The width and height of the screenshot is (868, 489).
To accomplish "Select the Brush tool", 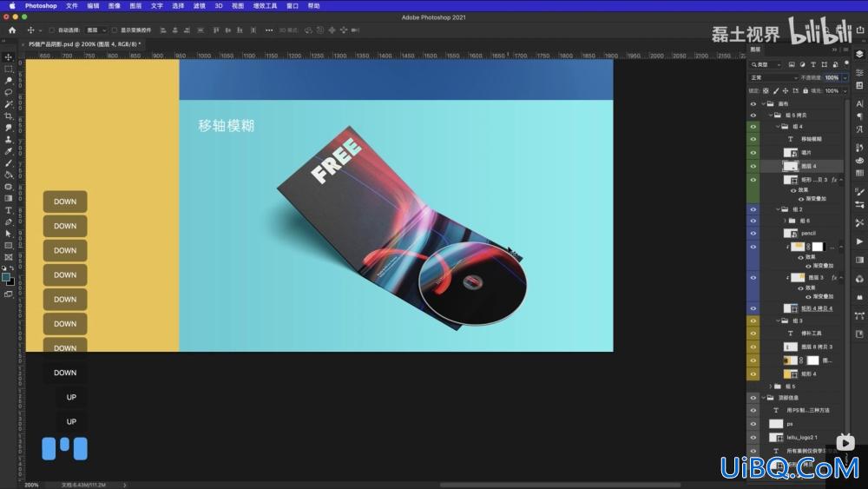I will tap(9, 163).
